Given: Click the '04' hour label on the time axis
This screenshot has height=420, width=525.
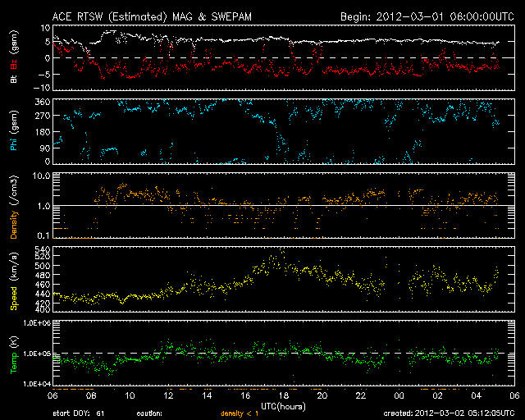Looking at the screenshot, I should (x=476, y=395).
